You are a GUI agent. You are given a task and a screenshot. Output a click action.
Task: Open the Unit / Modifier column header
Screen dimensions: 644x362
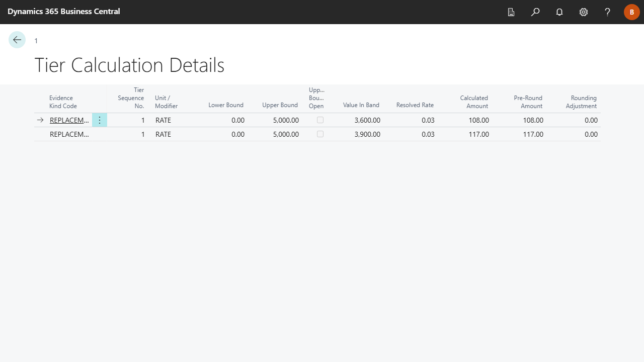point(166,102)
